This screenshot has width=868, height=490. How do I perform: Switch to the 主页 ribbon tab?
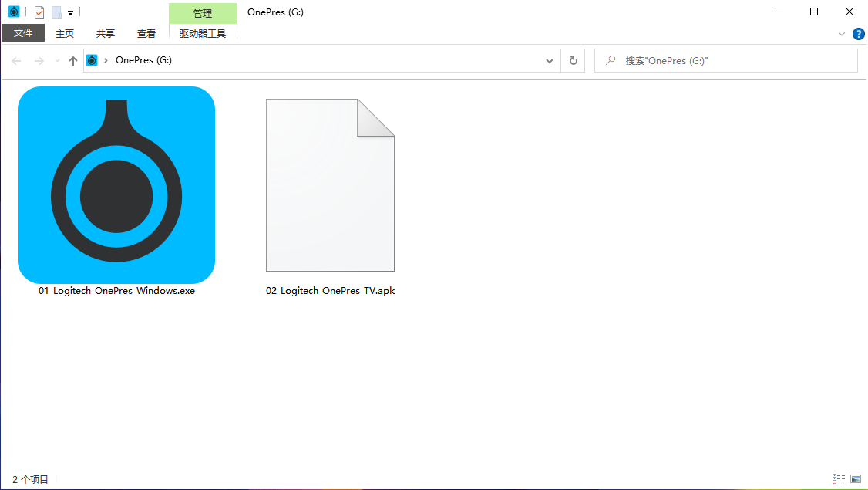[x=64, y=34]
